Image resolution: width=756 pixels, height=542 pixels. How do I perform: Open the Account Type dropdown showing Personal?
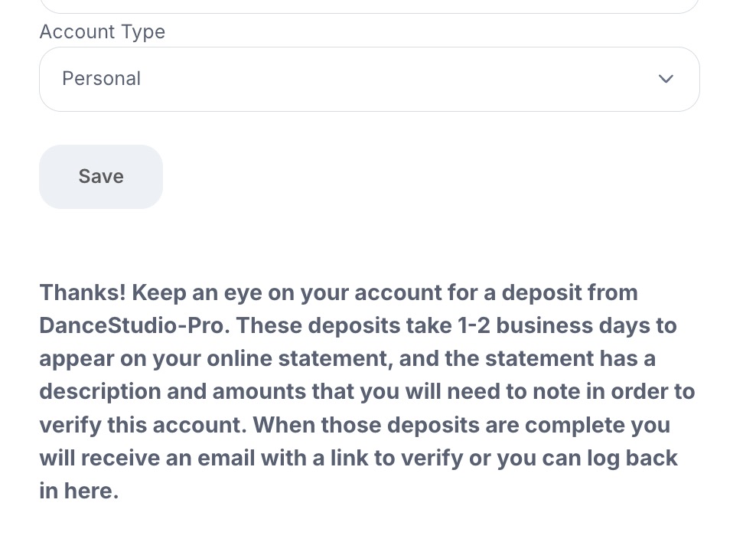point(370,79)
